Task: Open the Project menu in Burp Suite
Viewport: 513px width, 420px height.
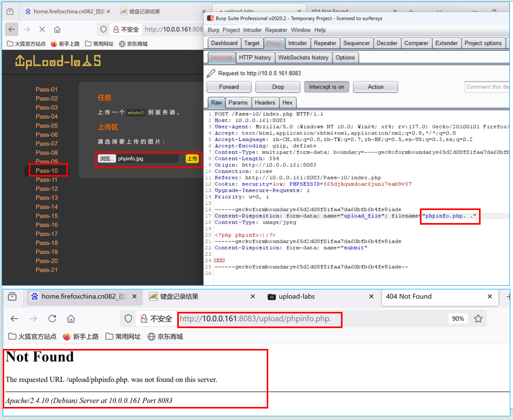Action: (x=231, y=30)
